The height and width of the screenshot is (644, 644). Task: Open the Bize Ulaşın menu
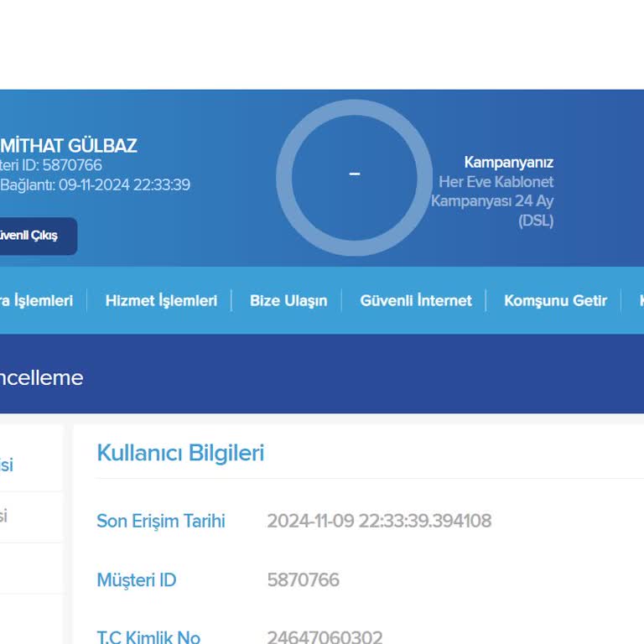tap(288, 301)
